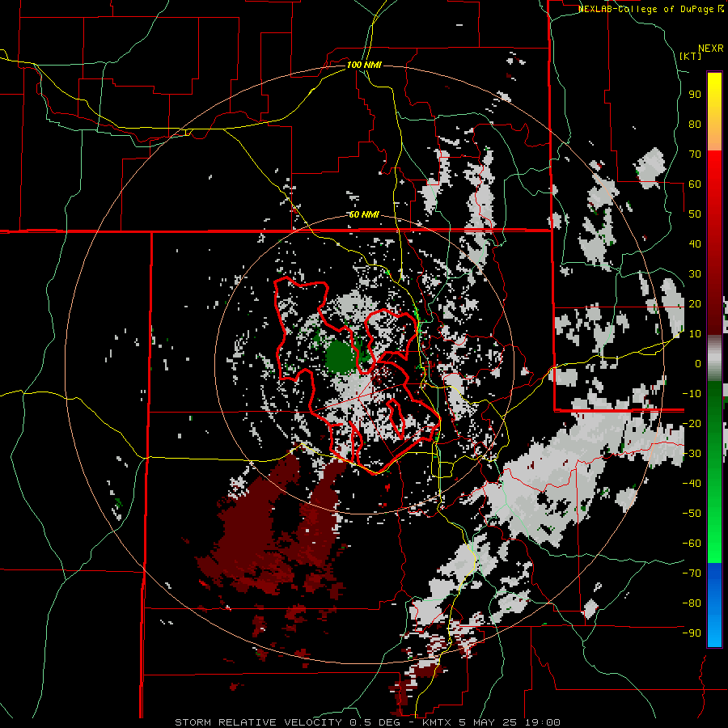Select the -20 value on velocity scale
The height and width of the screenshot is (728, 728).
[x=692, y=423]
